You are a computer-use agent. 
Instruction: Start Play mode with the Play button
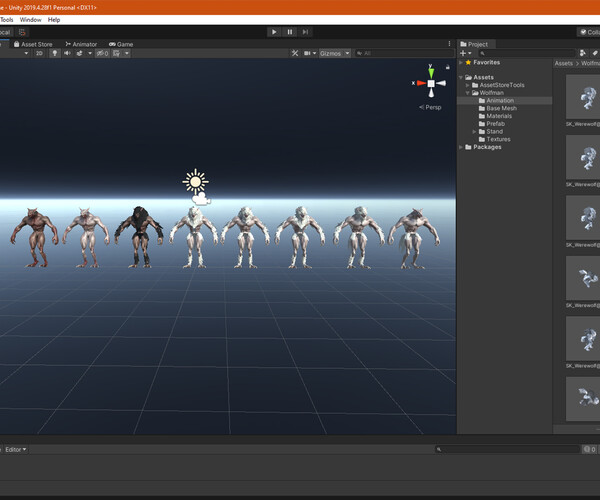coord(274,32)
